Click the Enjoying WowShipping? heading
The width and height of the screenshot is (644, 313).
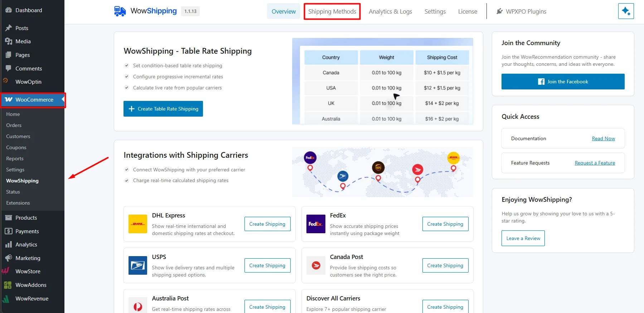coord(537,200)
